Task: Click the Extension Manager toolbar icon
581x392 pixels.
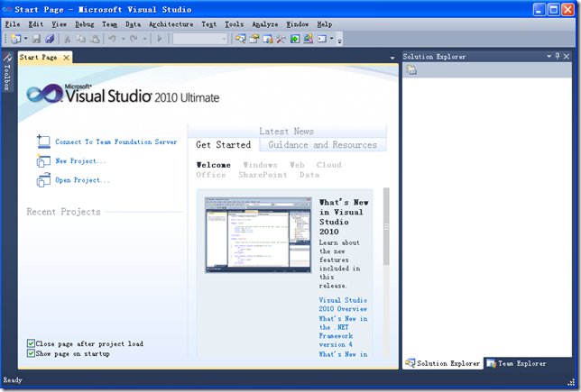Action: 309,39
